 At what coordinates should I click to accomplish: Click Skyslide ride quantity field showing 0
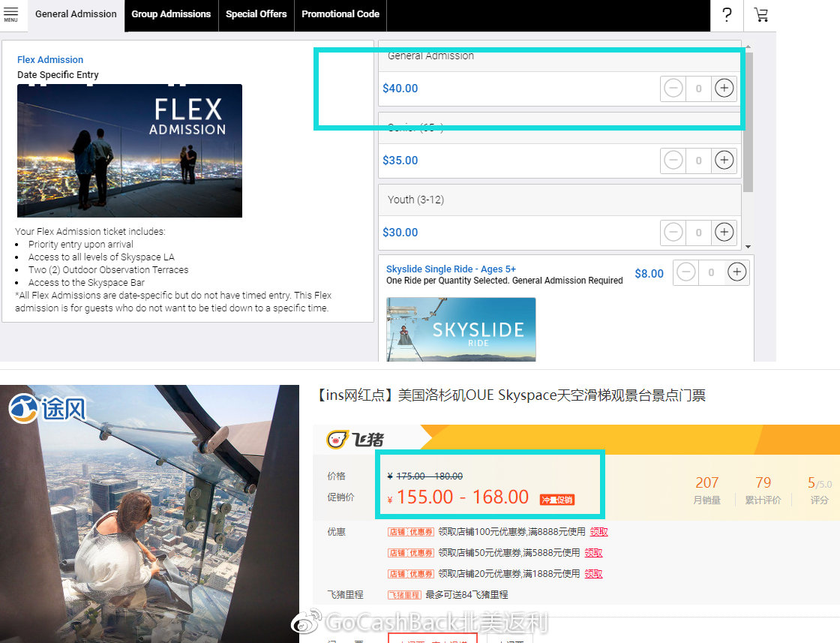(x=711, y=273)
